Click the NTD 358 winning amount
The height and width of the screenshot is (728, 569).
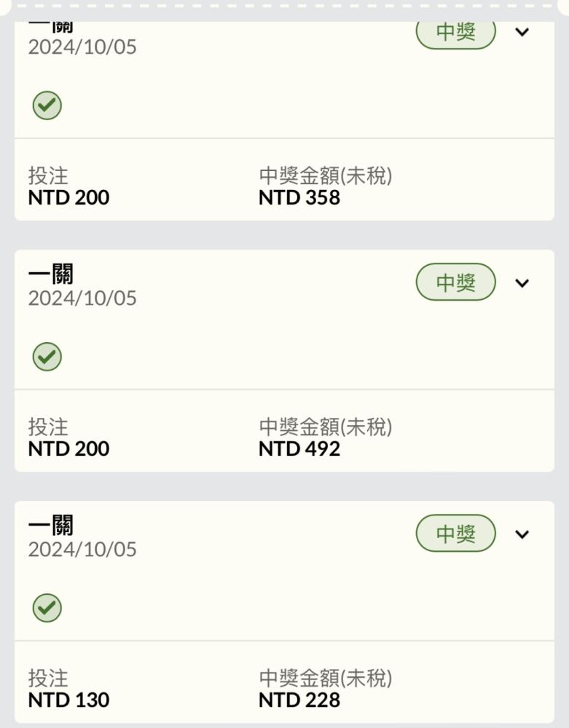click(x=299, y=198)
